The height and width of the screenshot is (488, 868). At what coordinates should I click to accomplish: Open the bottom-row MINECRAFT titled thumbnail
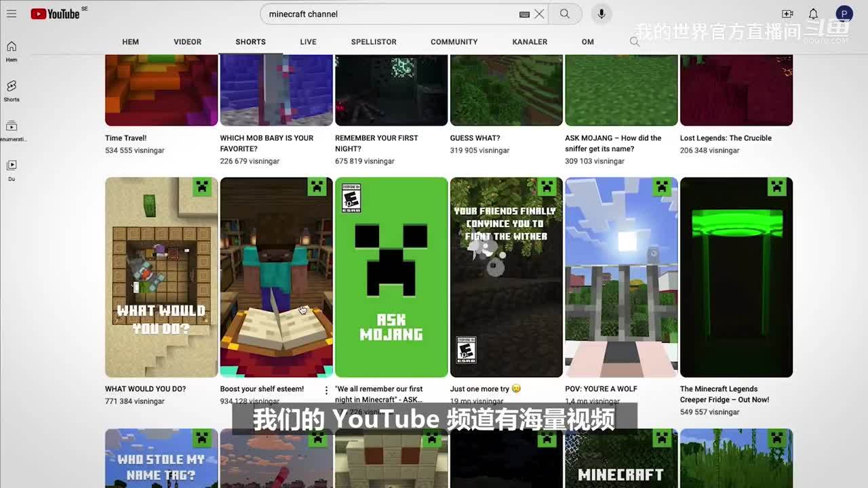tap(621, 458)
